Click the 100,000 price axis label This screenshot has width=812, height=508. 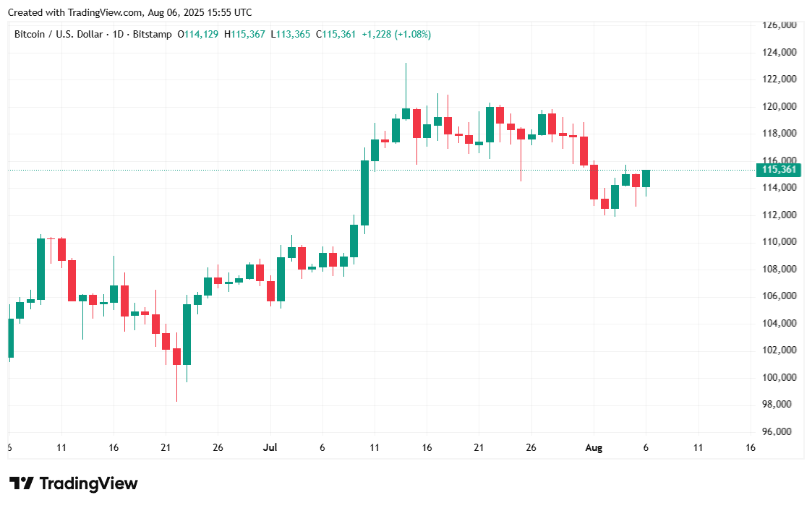779,377
